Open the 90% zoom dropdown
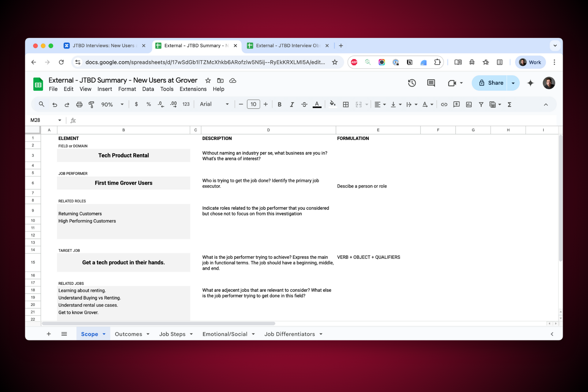The height and width of the screenshot is (392, 588). click(x=112, y=104)
